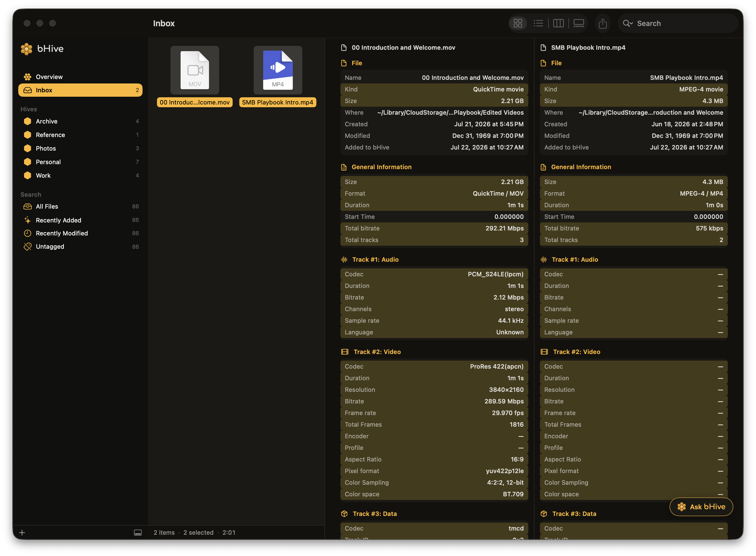Click the ProRes 422(apcn) codec value
The width and height of the screenshot is (756, 556).
(497, 366)
